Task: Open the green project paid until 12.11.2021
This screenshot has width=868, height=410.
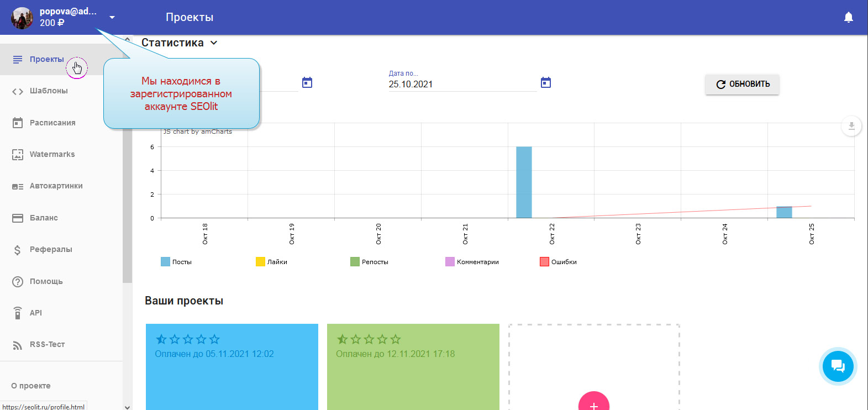Action: 413,376
